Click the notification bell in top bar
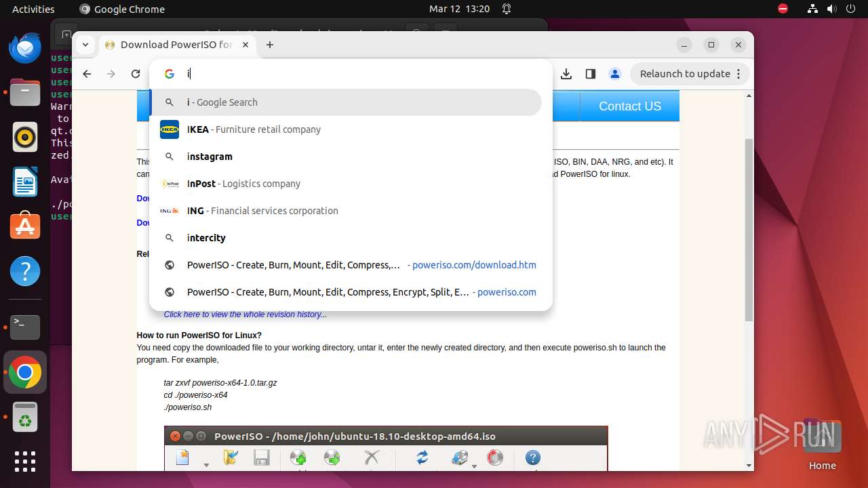The image size is (868, 488). [x=507, y=9]
